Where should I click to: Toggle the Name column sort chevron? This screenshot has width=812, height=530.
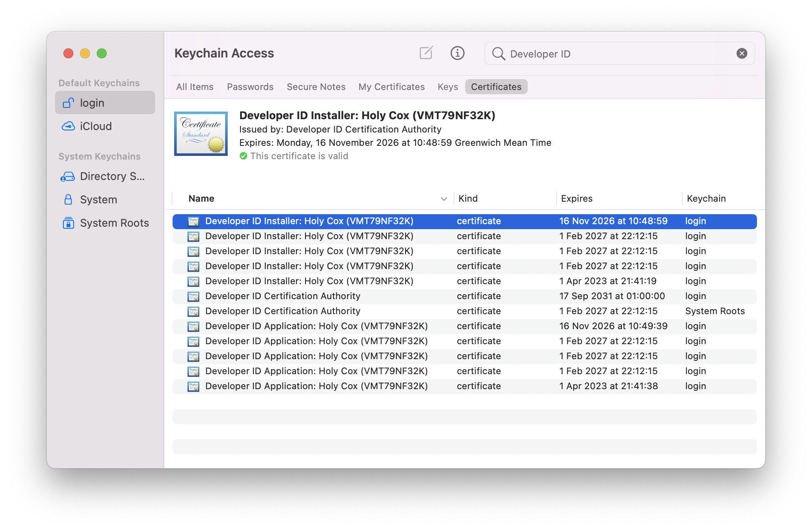(x=444, y=199)
